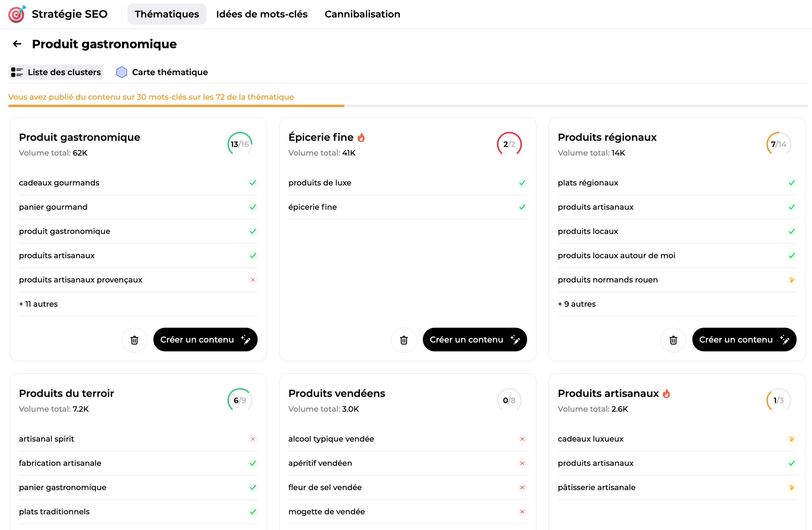Click the 2/2 red progress ring
Image resolution: width=812 pixels, height=530 pixels.
509,144
